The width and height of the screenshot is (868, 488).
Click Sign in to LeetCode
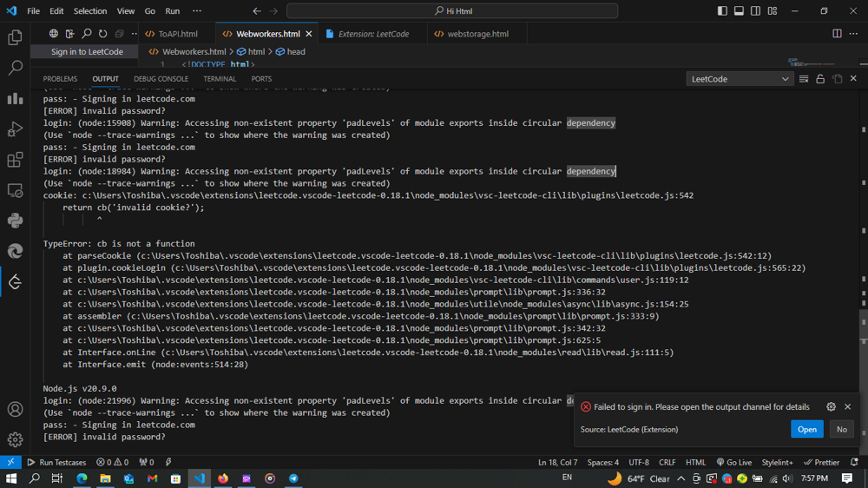click(87, 52)
